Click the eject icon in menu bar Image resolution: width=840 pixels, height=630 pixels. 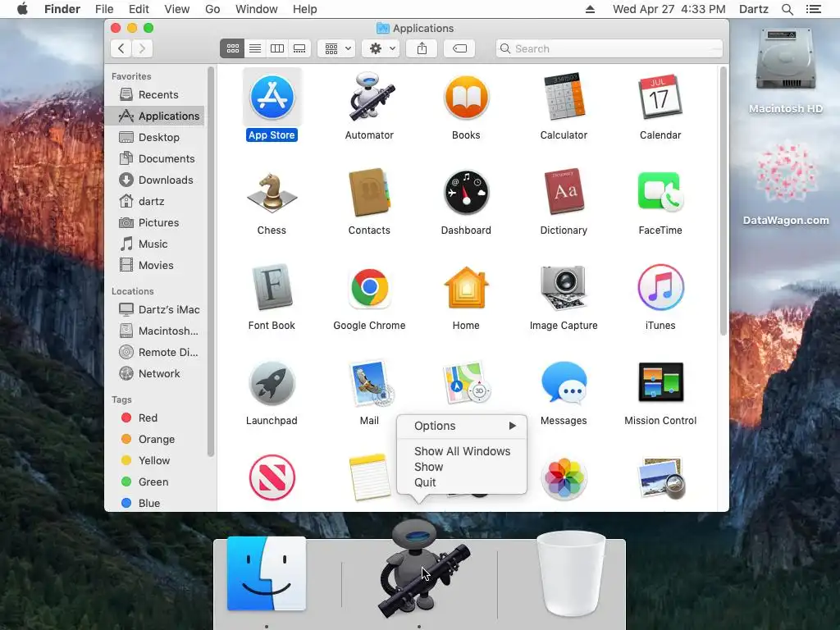tap(590, 9)
